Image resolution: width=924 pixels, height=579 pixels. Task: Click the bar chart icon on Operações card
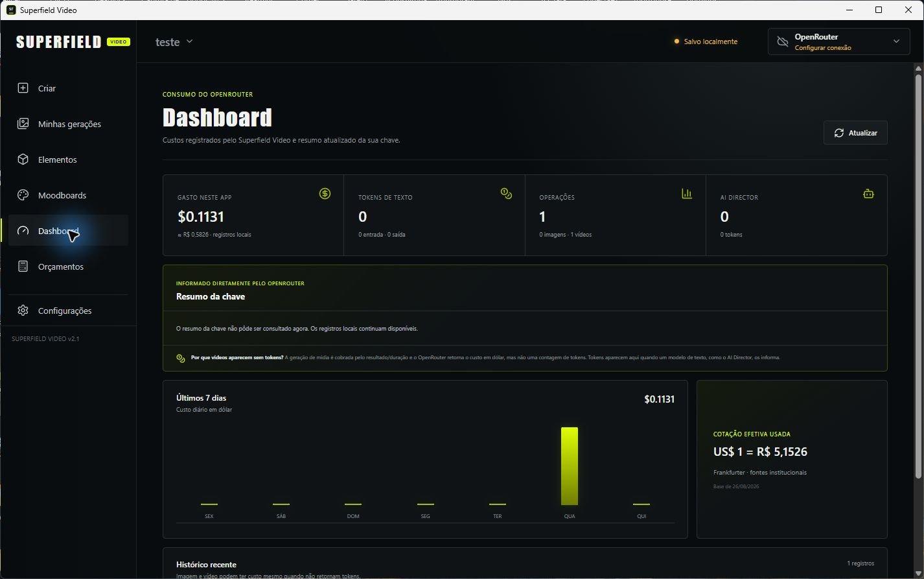pos(687,193)
